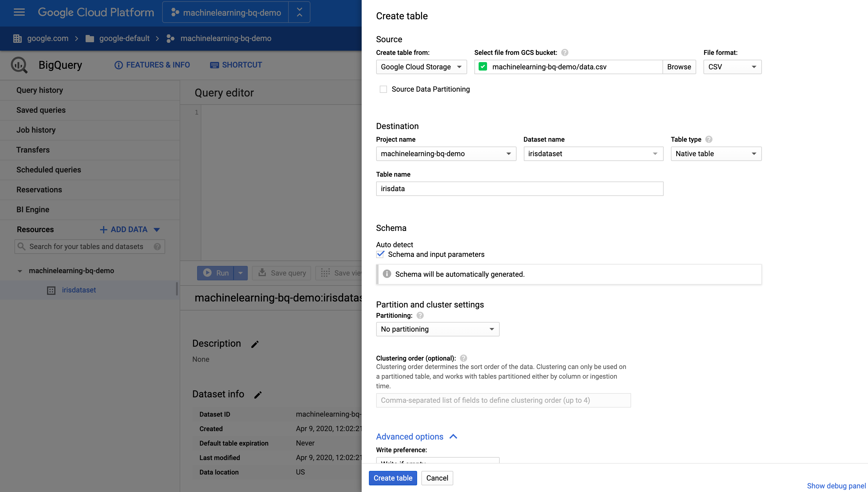Click the help icon beside Partitioning
The width and height of the screenshot is (868, 492).
[420, 315]
